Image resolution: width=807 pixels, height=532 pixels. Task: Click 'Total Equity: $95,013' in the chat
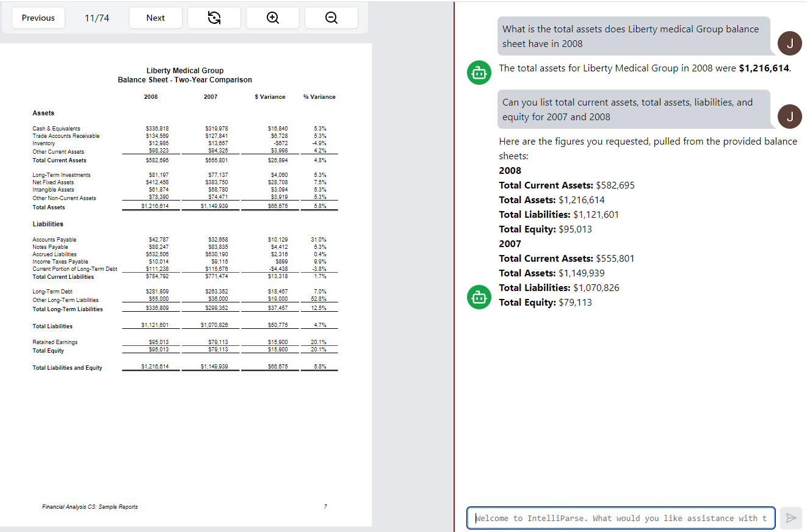click(545, 229)
